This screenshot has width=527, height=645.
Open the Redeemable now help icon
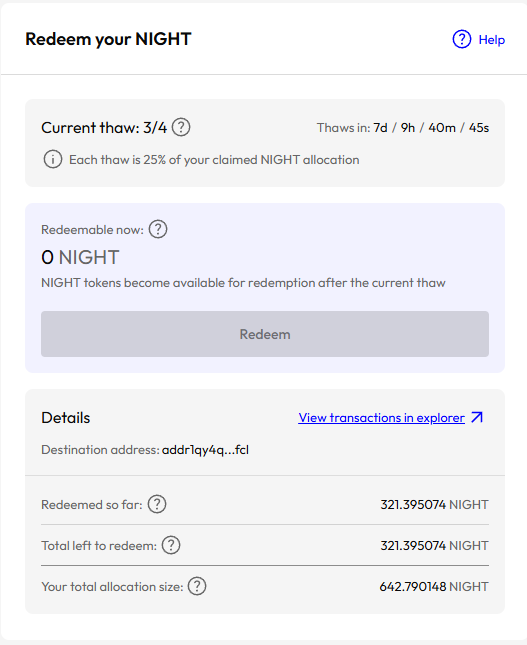point(158,229)
